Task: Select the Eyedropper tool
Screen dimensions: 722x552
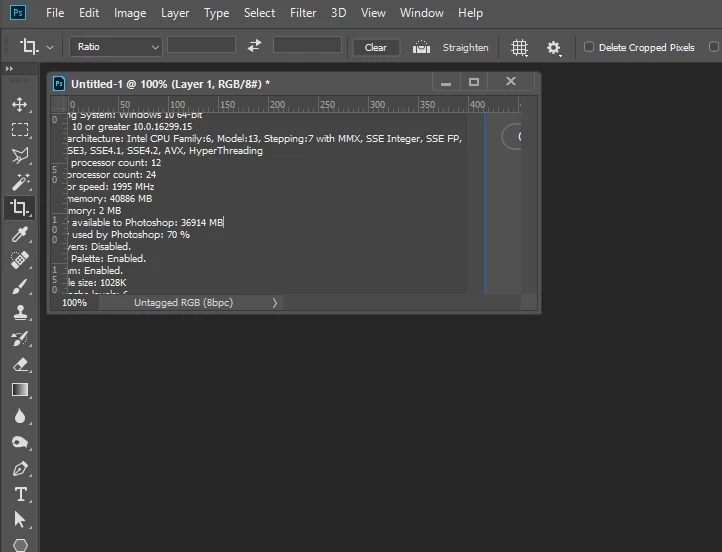Action: pyautogui.click(x=20, y=234)
